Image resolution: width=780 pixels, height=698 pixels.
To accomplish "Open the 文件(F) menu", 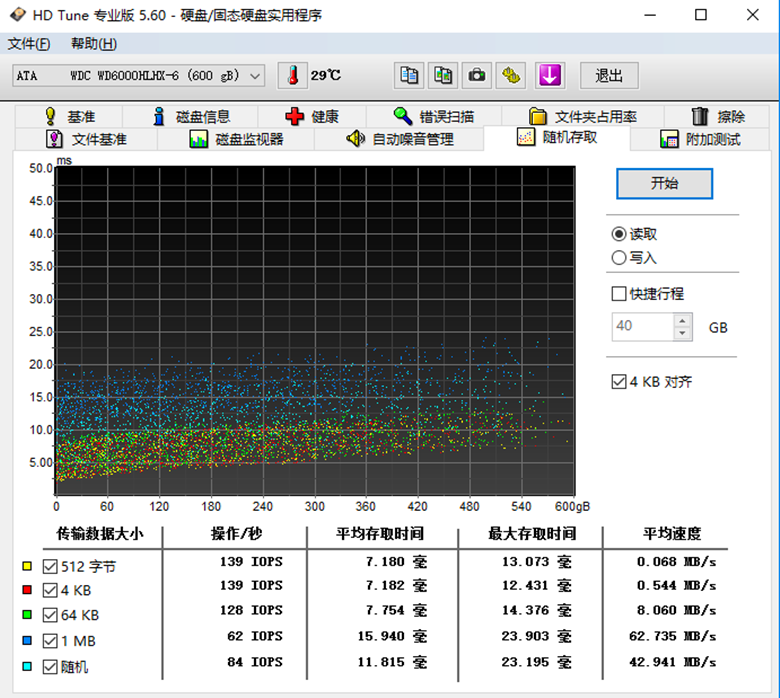I will click(x=29, y=44).
